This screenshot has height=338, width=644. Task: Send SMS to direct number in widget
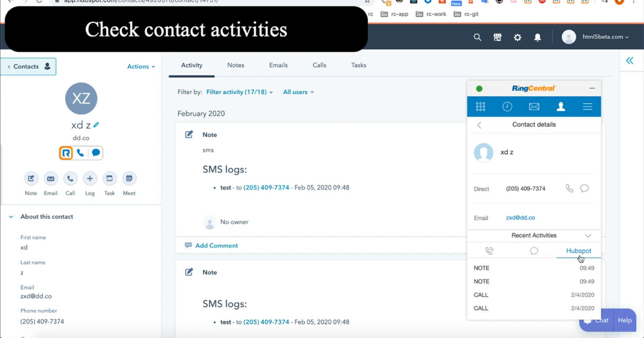click(x=584, y=188)
